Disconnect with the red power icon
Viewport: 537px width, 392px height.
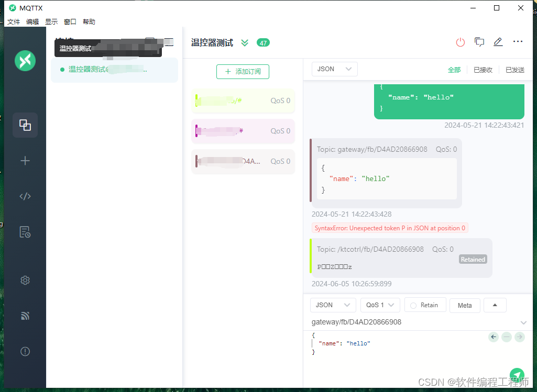[x=461, y=42]
